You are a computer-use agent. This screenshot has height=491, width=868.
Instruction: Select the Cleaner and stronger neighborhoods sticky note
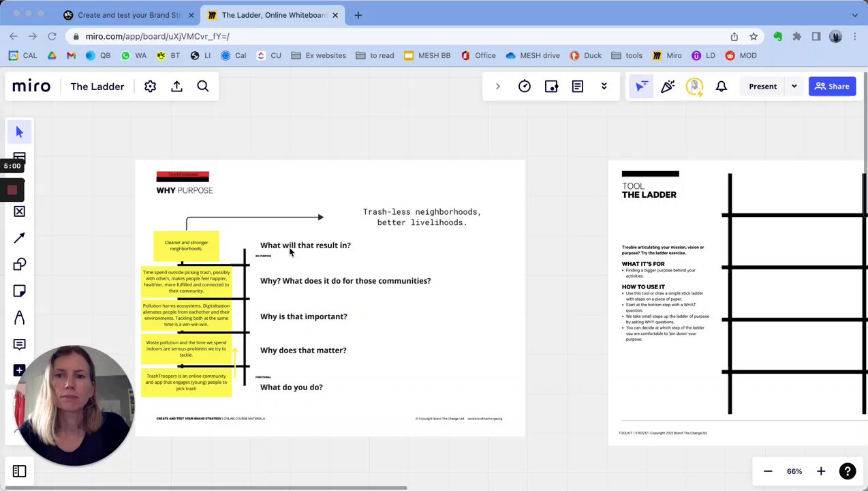point(186,245)
